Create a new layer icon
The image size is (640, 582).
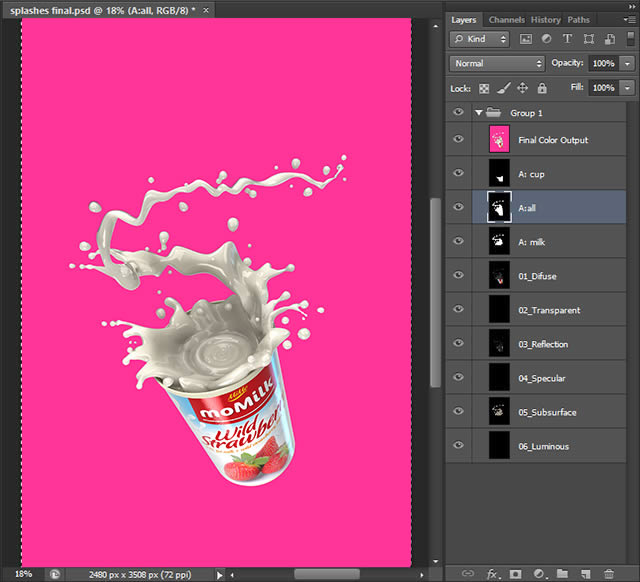pos(586,574)
